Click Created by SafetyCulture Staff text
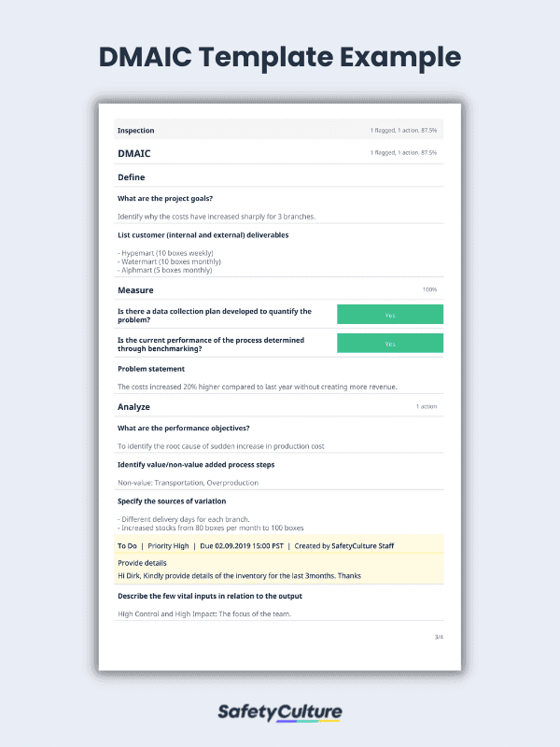 coord(343,546)
